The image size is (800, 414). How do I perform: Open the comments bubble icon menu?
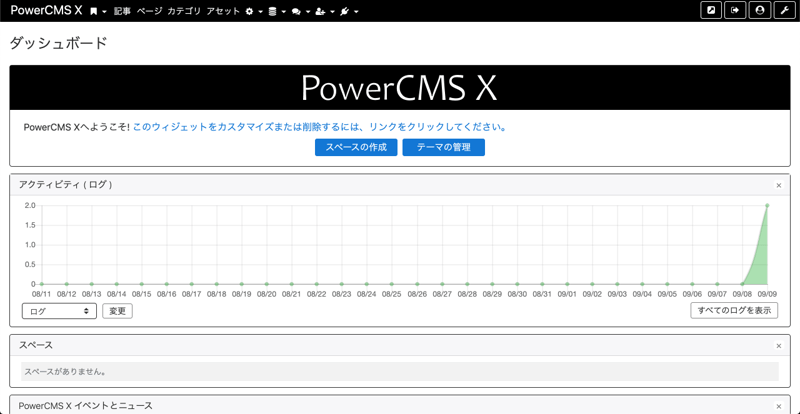click(x=299, y=11)
